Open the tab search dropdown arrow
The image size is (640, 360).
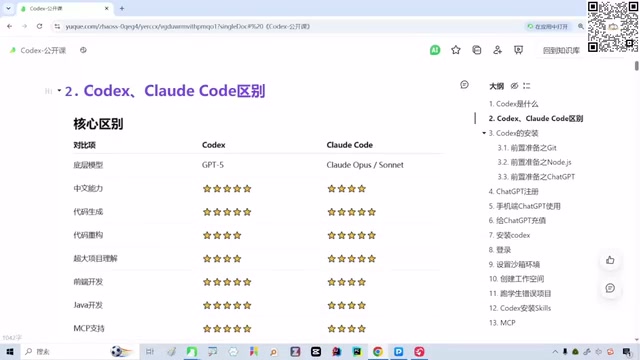(x=8, y=8)
